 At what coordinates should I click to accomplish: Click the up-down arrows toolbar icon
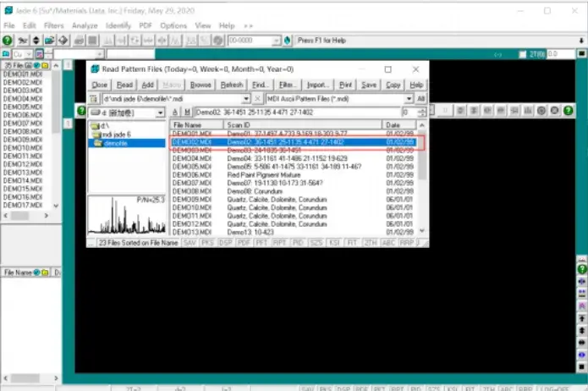36,40
